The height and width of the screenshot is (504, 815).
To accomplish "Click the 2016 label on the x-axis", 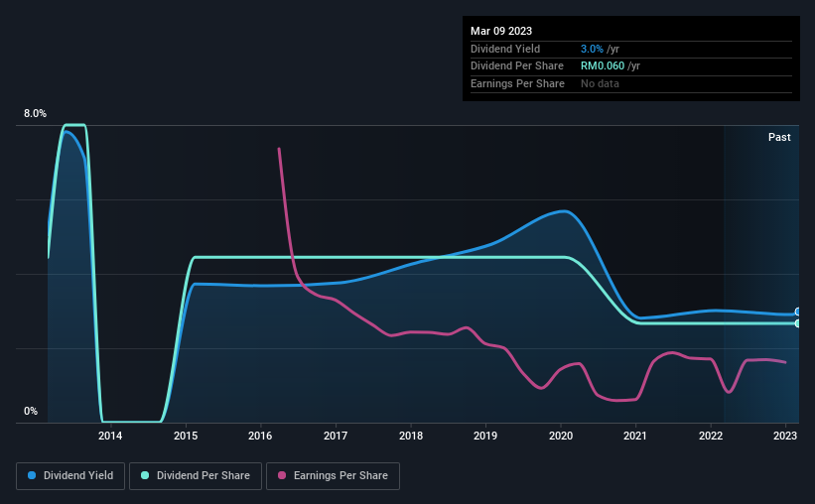I will pyautogui.click(x=260, y=435).
